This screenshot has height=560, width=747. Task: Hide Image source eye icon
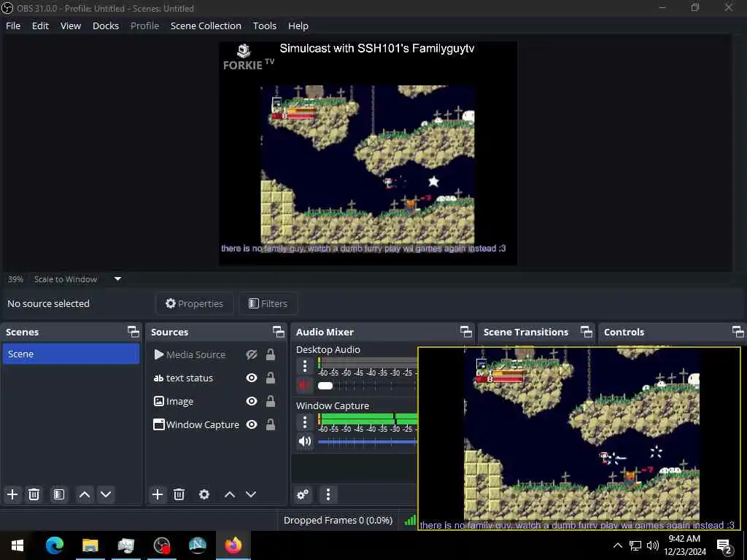[x=252, y=402]
